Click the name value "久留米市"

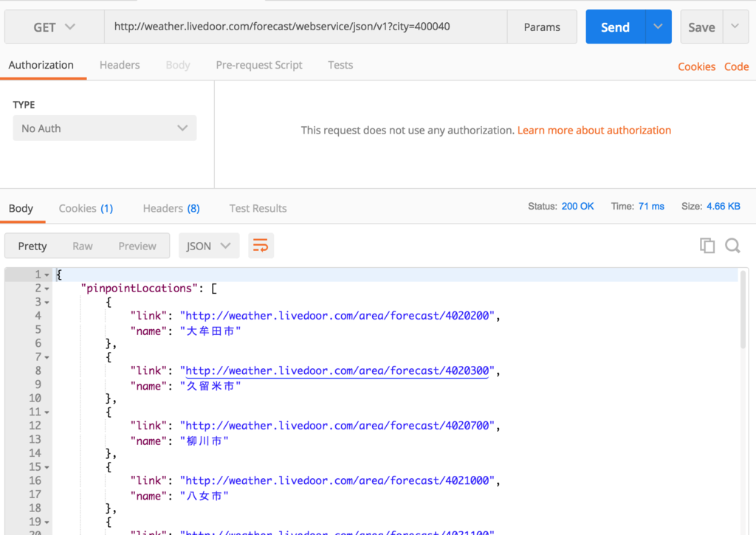pos(210,386)
